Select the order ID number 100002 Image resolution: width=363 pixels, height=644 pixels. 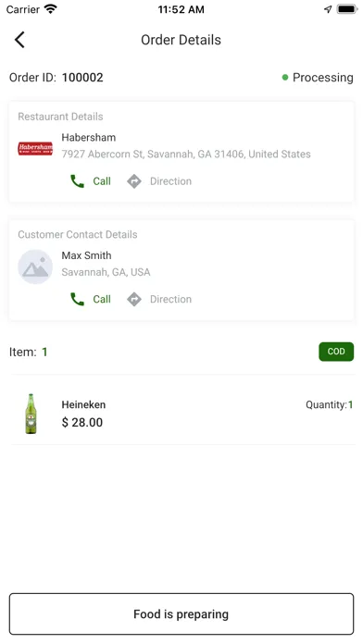82,77
